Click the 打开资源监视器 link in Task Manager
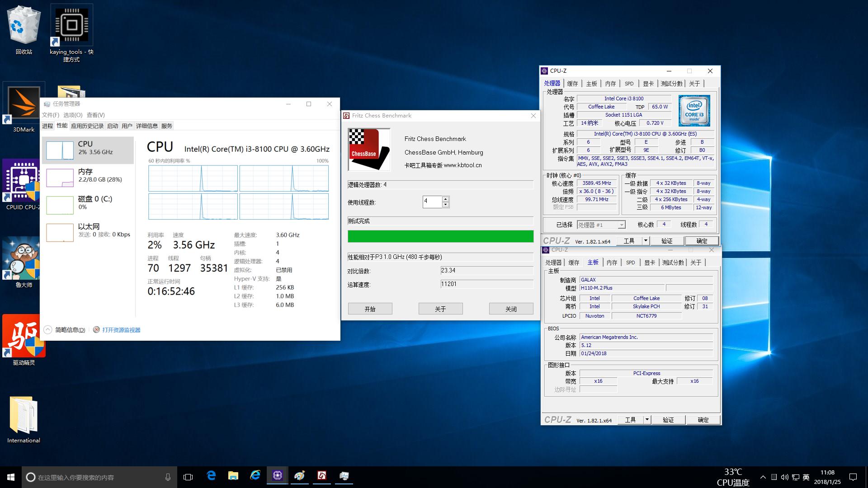The height and width of the screenshot is (488, 868). [120, 330]
